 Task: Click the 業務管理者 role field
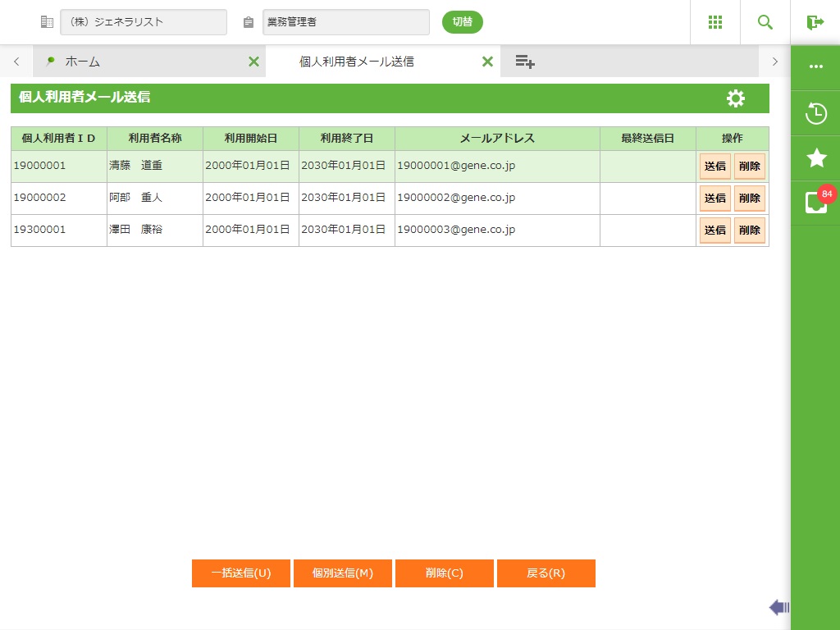point(345,22)
